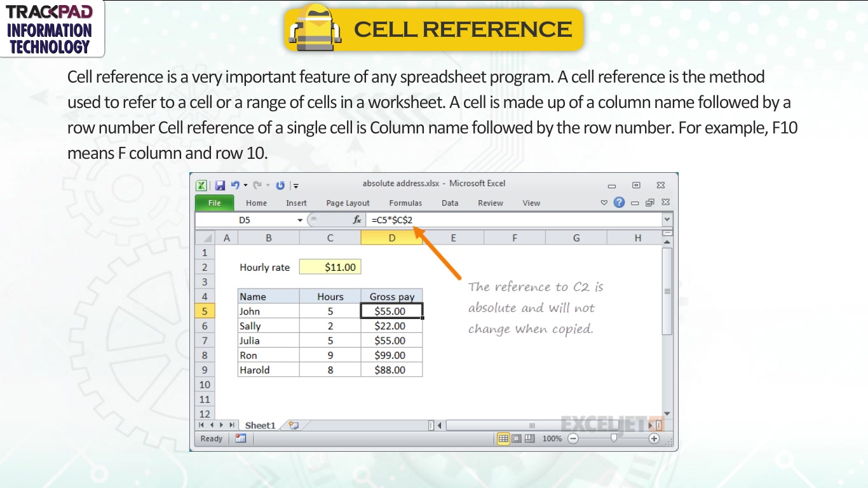Expand the formula bar chevron
Viewport: 868px width, 488px height.
coord(667,220)
